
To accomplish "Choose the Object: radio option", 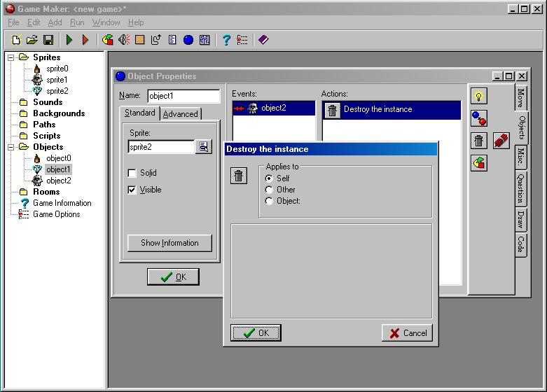I will click(x=270, y=201).
